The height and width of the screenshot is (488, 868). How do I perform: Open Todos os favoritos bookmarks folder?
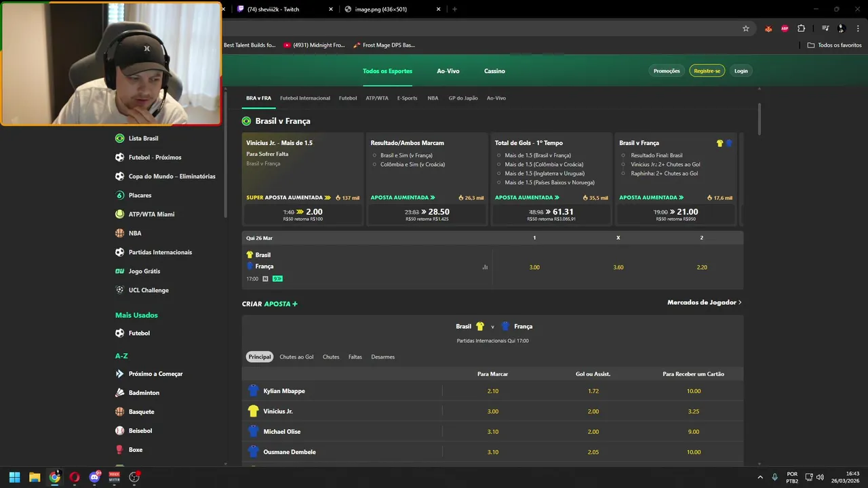pyautogui.click(x=835, y=45)
